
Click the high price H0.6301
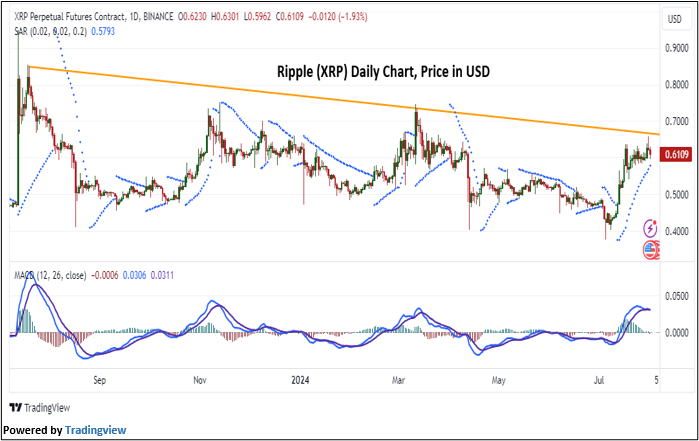[225, 17]
